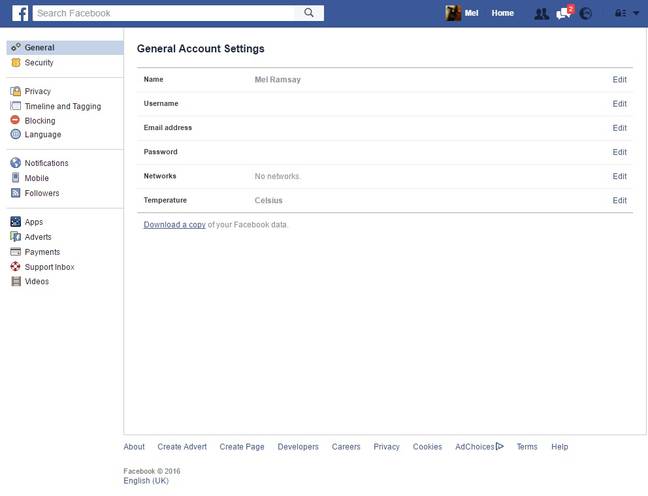Open Timeline and Tagging settings
The image size is (648, 496).
coord(63,106)
